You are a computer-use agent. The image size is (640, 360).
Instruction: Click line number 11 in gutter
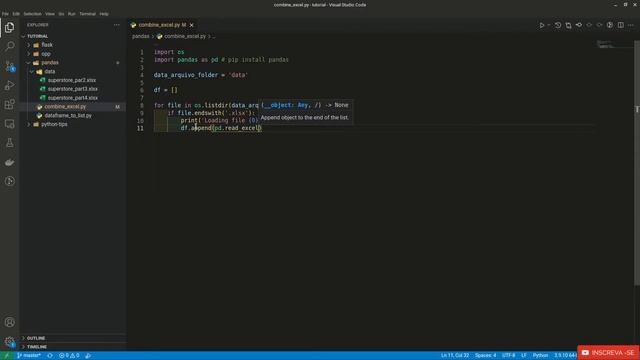tap(140, 128)
